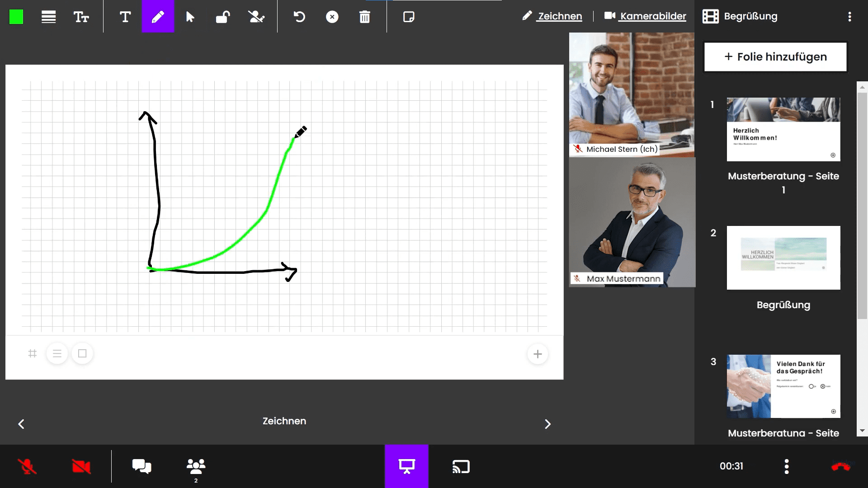Undo the last drawing stroke
This screenshot has height=488, width=868.
[x=299, y=17]
